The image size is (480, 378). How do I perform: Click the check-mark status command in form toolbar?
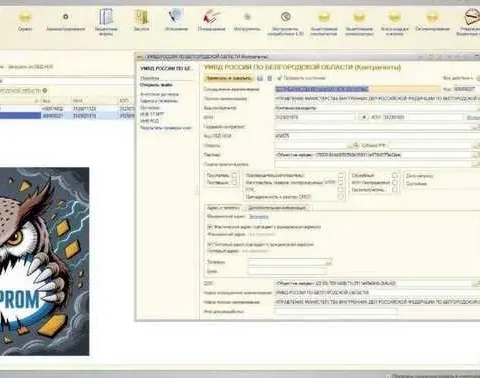pos(301,78)
